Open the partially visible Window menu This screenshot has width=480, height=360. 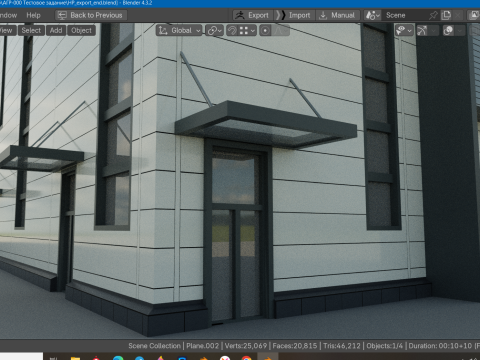coord(8,15)
